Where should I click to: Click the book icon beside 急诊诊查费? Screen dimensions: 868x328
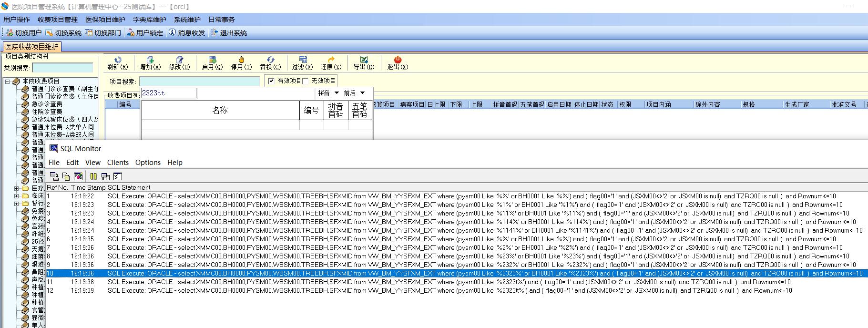point(26,104)
